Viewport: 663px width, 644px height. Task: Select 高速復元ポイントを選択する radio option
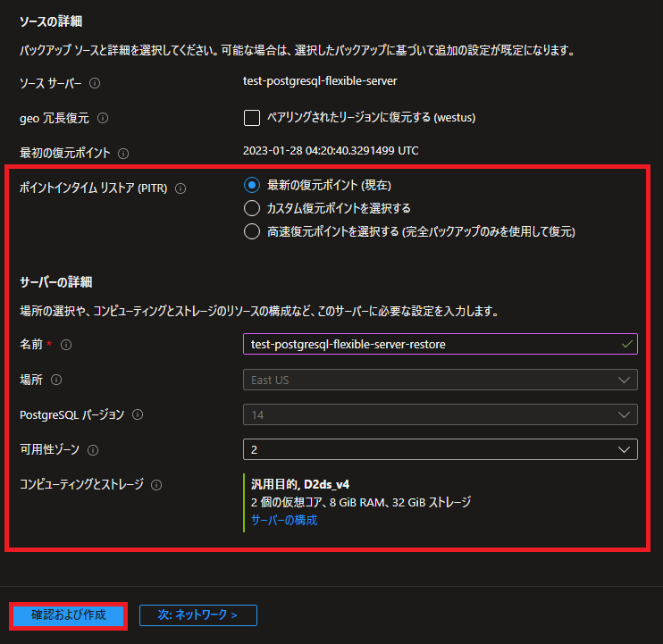click(x=252, y=231)
